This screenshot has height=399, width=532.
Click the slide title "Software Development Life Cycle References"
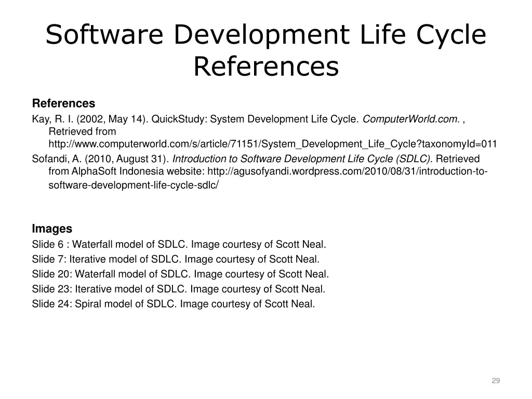pos(266,50)
